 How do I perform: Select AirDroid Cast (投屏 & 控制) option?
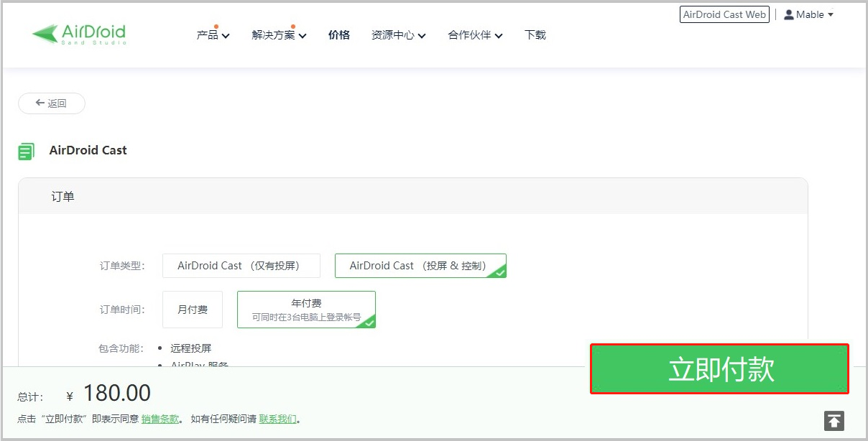click(x=420, y=266)
